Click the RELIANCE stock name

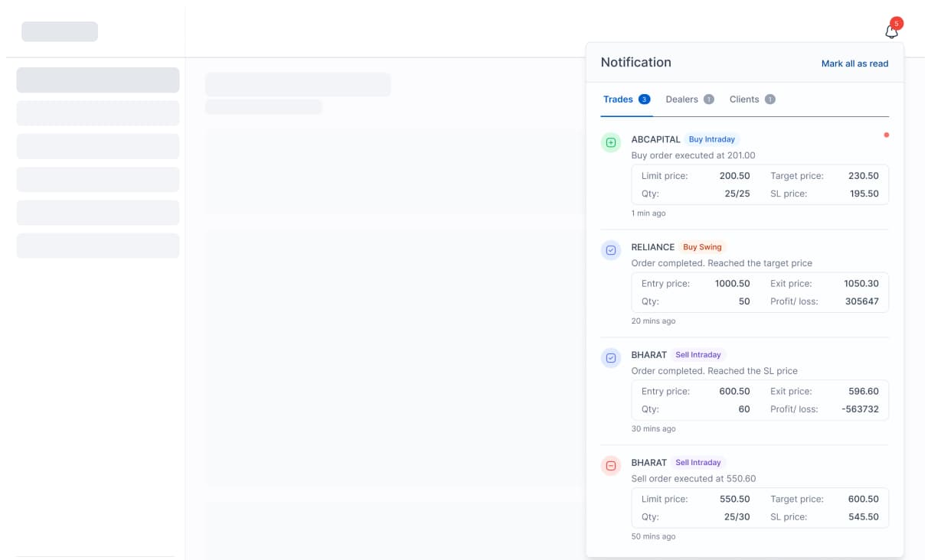pos(653,247)
